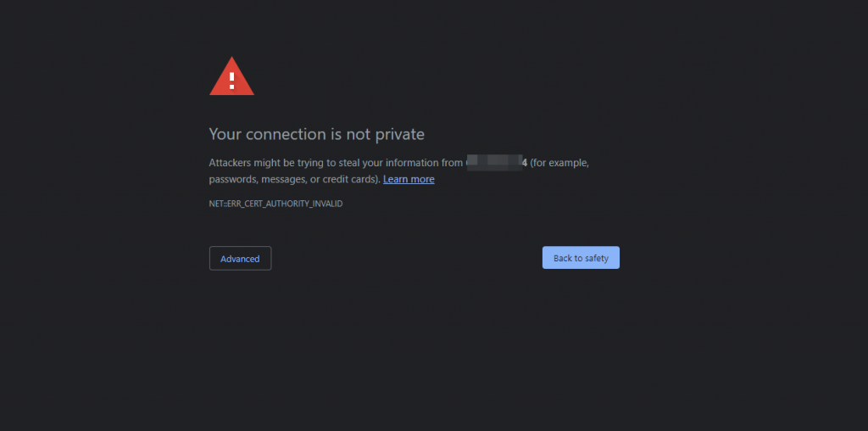Click the blurred site address in the warning
This screenshot has height=431, width=868.
494,162
